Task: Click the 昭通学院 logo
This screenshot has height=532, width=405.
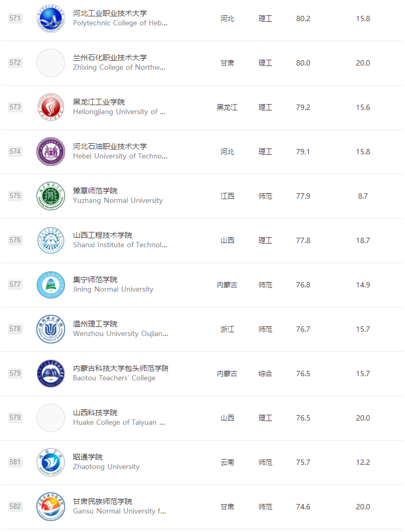Action: [x=51, y=462]
